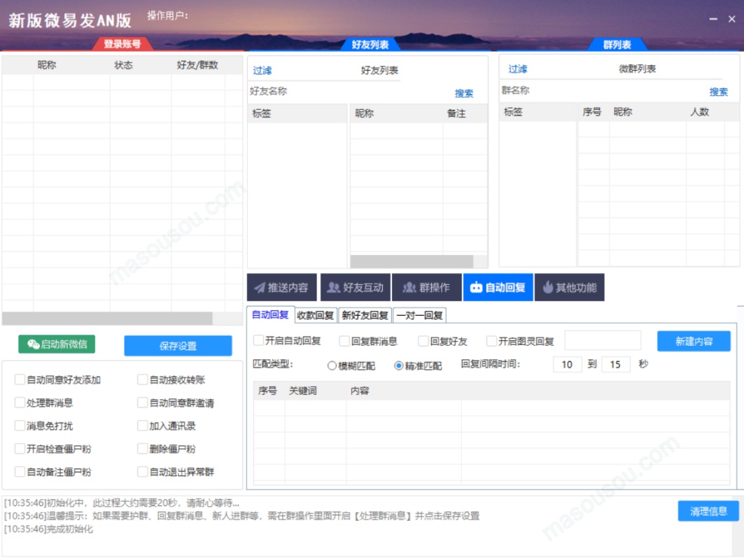Click 好友/群数 column header
The height and width of the screenshot is (560, 744).
click(197, 65)
